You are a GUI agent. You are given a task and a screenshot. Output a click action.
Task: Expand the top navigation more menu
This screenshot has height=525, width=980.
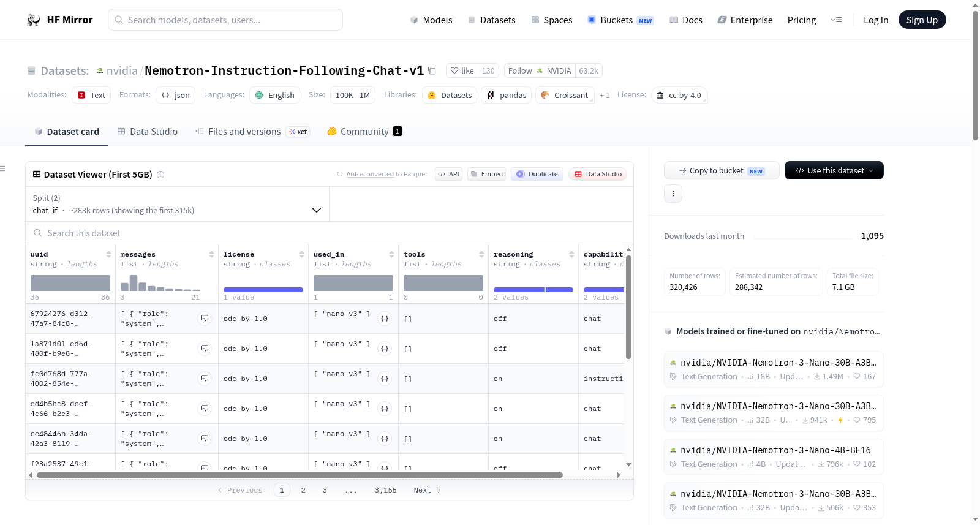pyautogui.click(x=836, y=20)
